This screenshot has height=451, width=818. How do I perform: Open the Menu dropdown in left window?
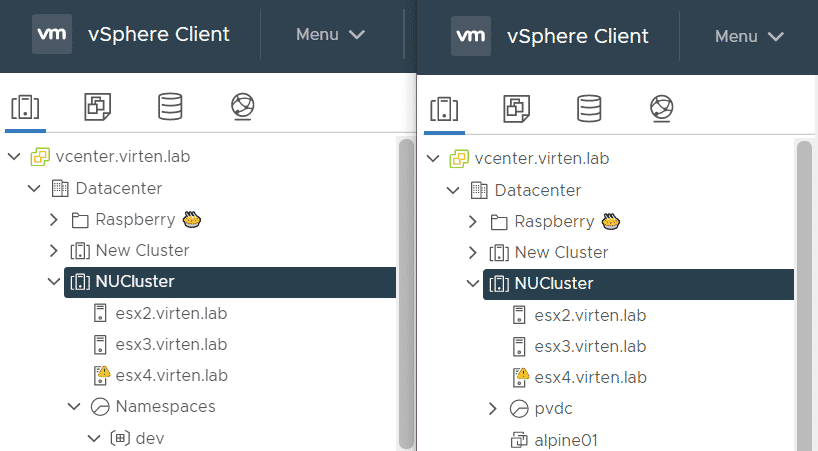coord(330,34)
